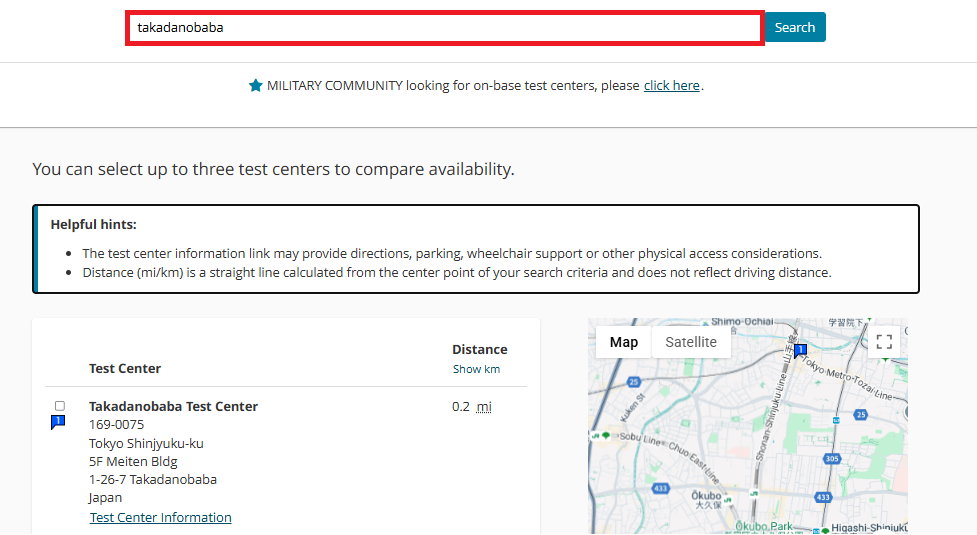Click the Okubo Park label on the map
Screen dimensions: 977x535
click(764, 526)
